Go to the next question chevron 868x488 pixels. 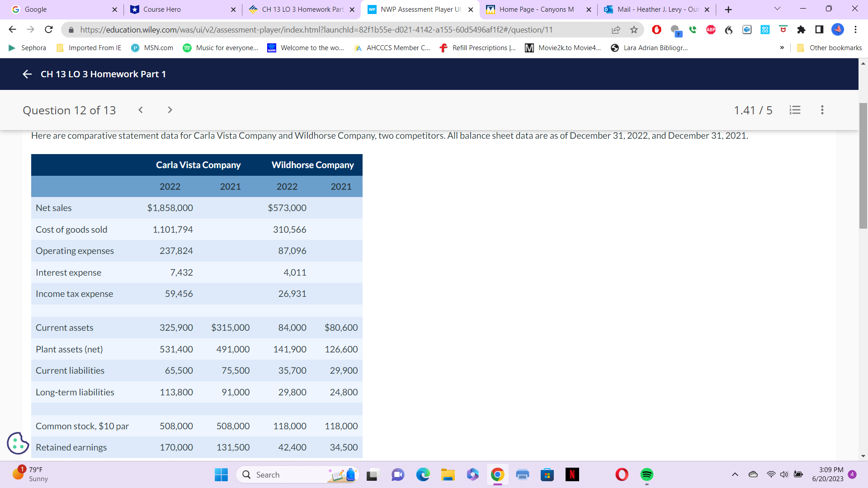point(170,110)
